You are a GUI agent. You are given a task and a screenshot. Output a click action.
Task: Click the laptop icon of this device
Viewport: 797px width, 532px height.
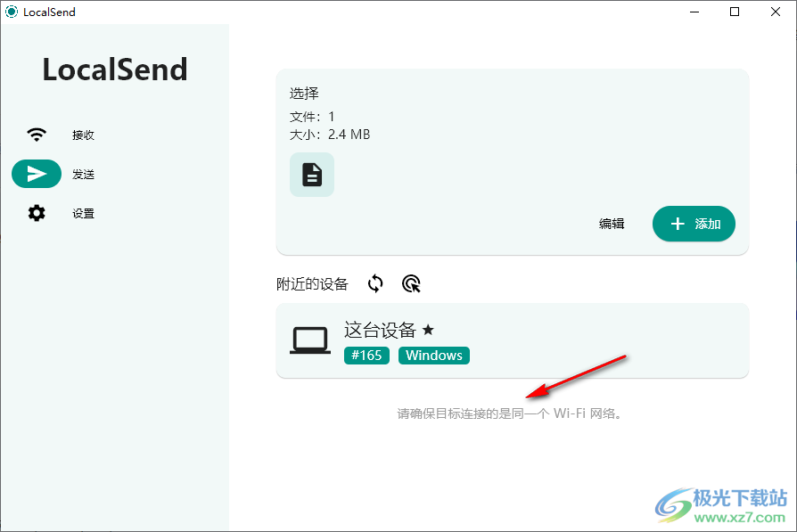[x=310, y=340]
